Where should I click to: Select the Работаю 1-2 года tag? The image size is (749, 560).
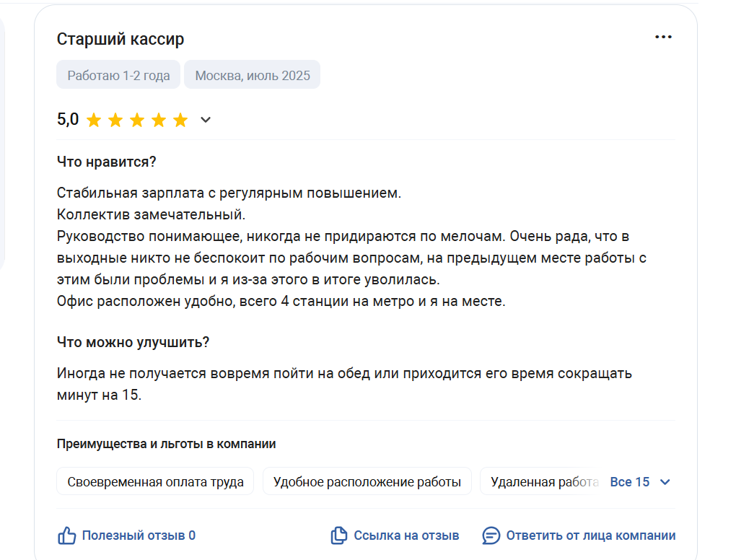pyautogui.click(x=118, y=75)
